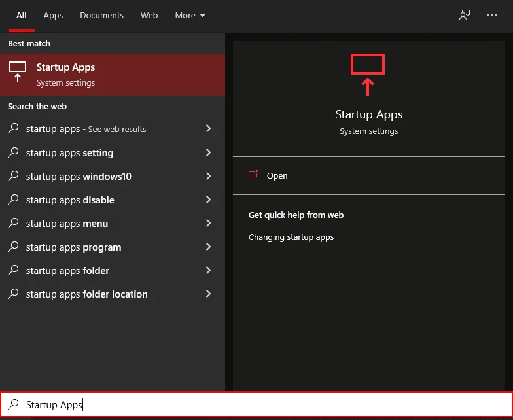Click the Open icon in preview pane
Image resolution: width=513 pixels, height=420 pixels.
pos(254,175)
